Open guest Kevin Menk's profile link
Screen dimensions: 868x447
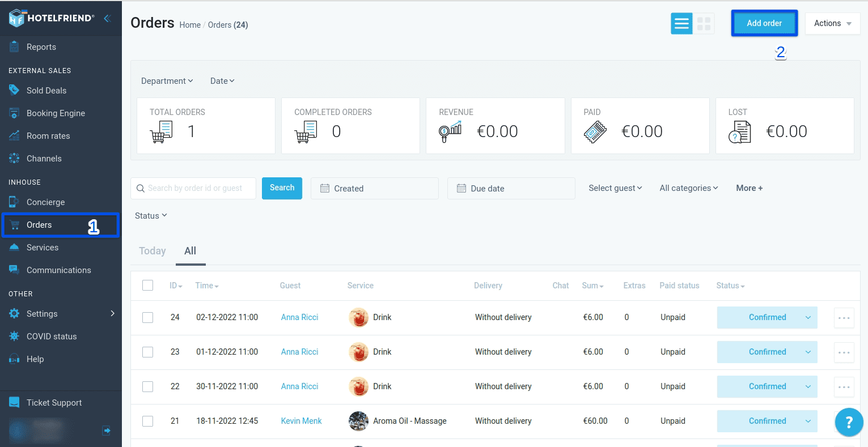[x=301, y=421]
